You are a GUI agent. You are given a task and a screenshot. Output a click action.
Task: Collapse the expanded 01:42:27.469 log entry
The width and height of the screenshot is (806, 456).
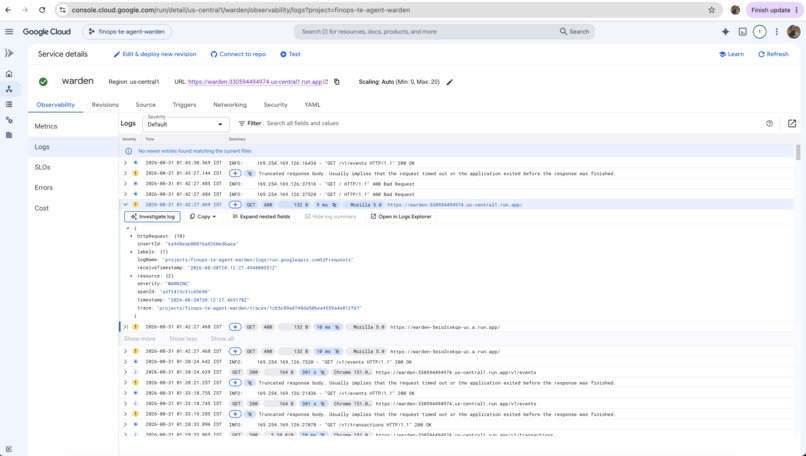click(x=125, y=205)
